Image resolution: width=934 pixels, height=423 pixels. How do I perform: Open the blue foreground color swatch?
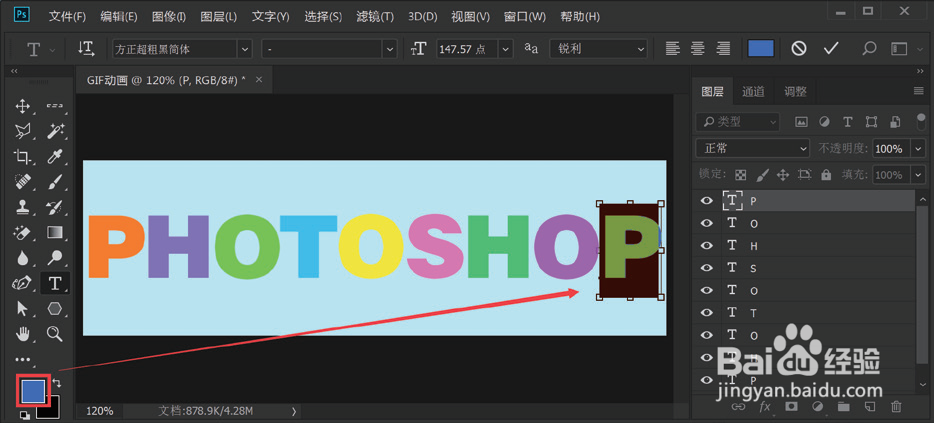(x=33, y=390)
